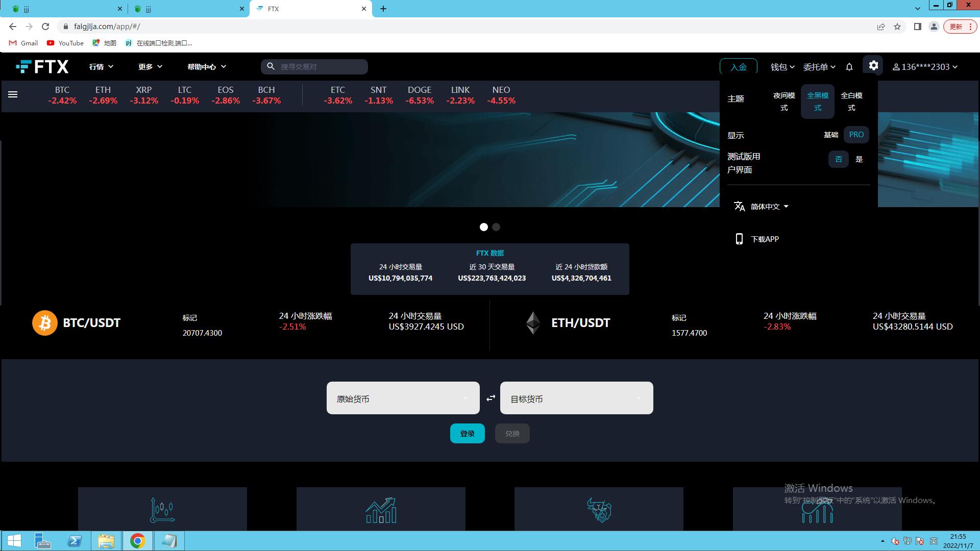Open the hamburger side menu

pyautogui.click(x=13, y=94)
